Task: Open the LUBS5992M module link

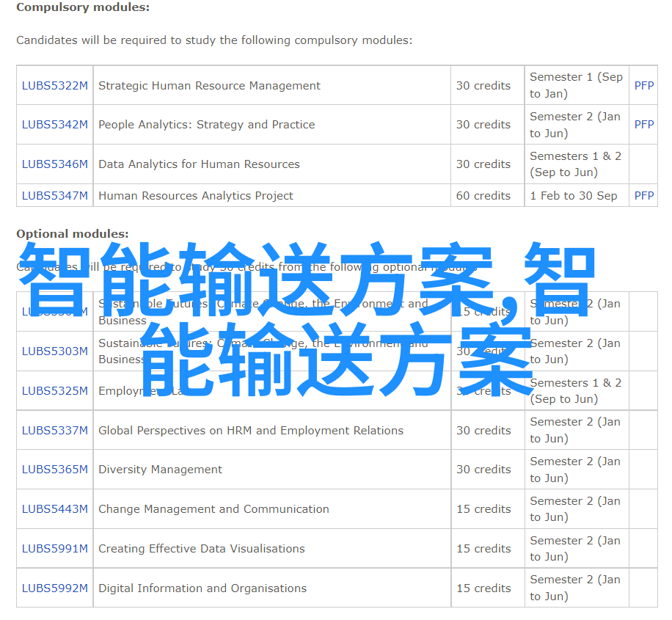Action: (x=55, y=588)
